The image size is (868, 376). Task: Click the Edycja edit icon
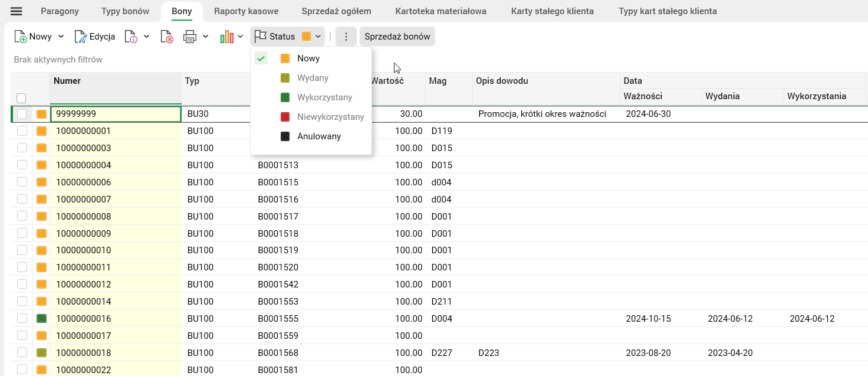80,37
